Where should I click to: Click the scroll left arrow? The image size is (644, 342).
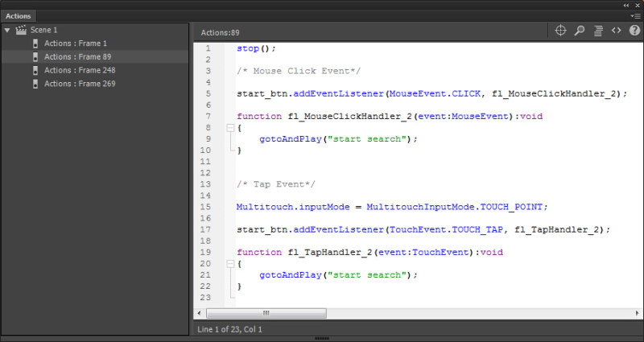click(x=199, y=313)
